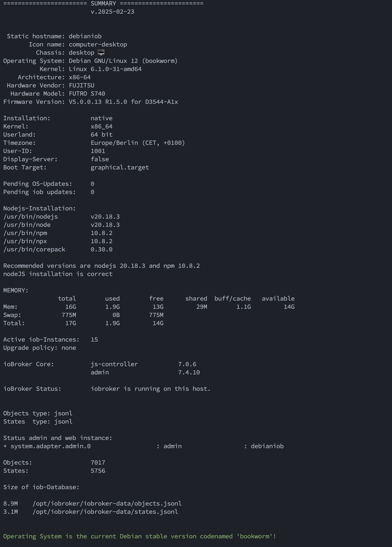Click the SUMMARY heading text
The width and height of the screenshot is (392, 547).
point(103,4)
